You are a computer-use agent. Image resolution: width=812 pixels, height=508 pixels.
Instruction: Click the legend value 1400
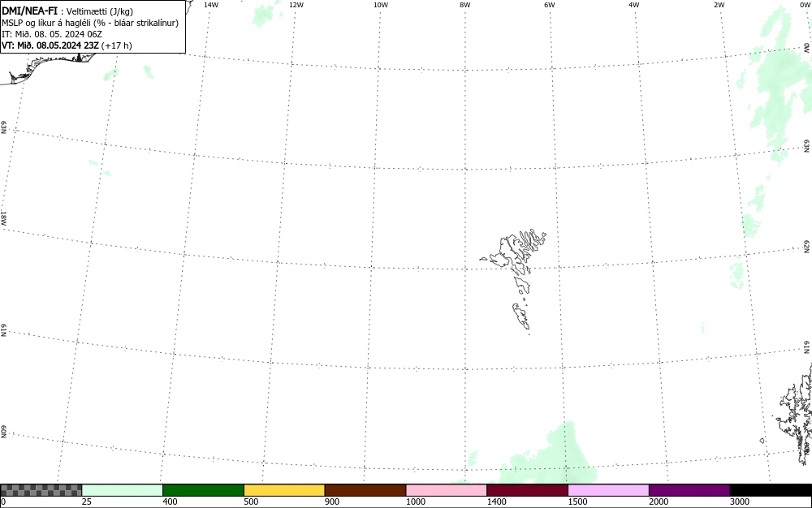pos(496,502)
